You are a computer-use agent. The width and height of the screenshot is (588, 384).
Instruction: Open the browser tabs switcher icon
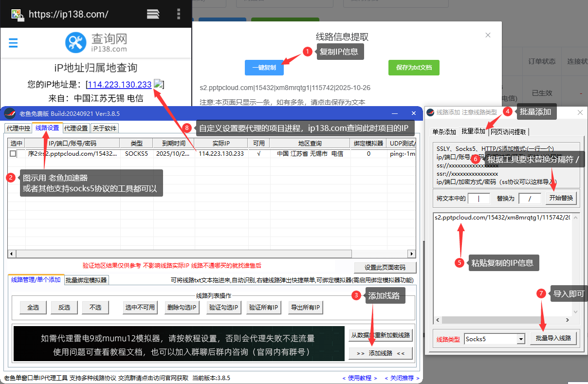pos(153,14)
